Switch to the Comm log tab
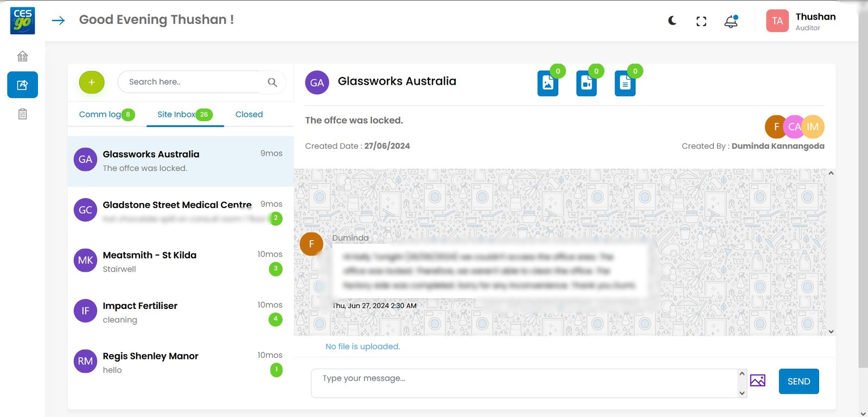Screen dimensions: 868x417 (100, 115)
